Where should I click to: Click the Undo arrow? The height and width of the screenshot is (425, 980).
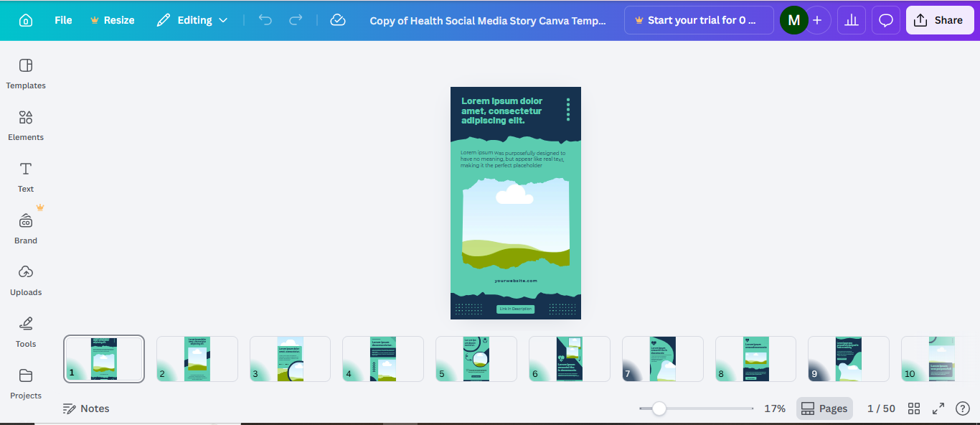[x=265, y=20]
